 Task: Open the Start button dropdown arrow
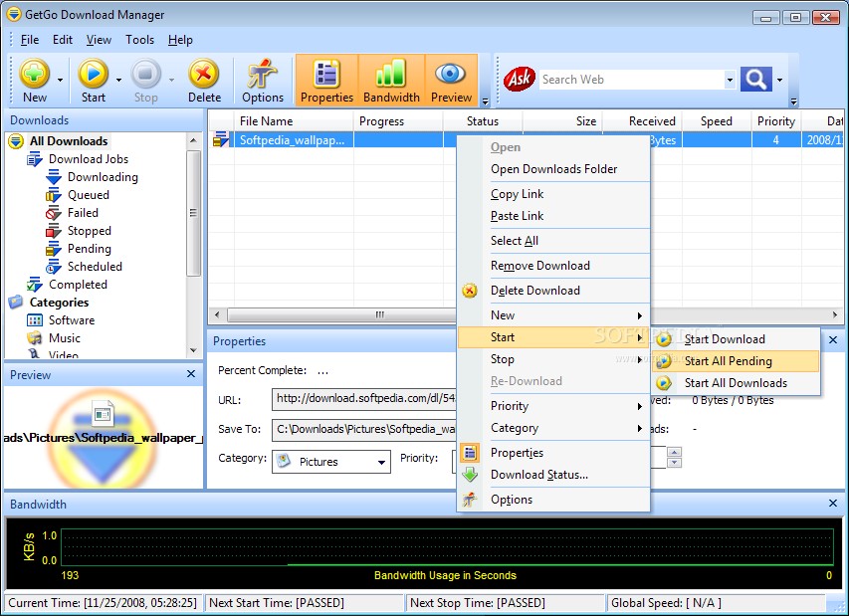pyautogui.click(x=118, y=81)
